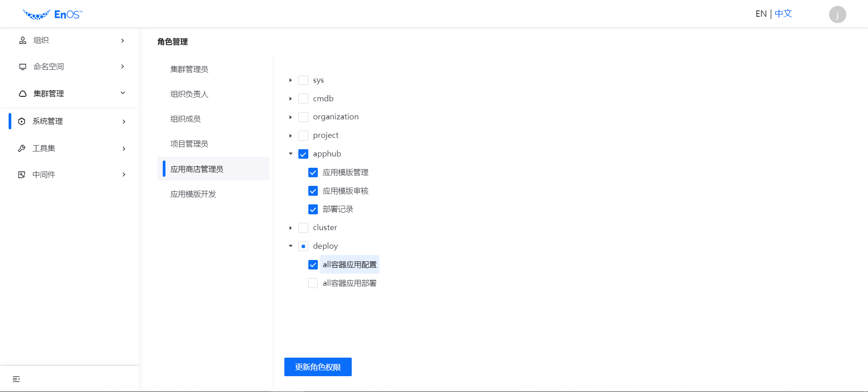Expand the 工具集 menu chevron
868x392 pixels.
coord(124,148)
